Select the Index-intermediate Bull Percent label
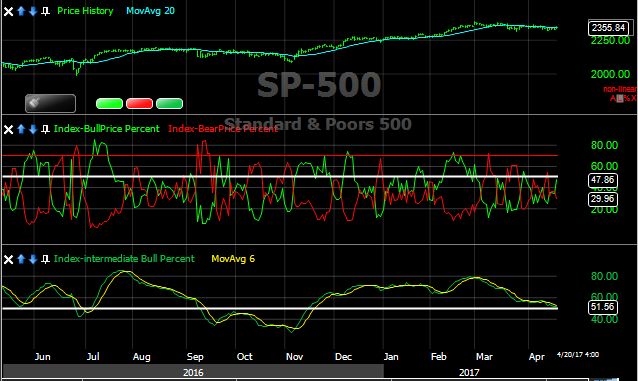This screenshot has width=638, height=381. tap(124, 259)
